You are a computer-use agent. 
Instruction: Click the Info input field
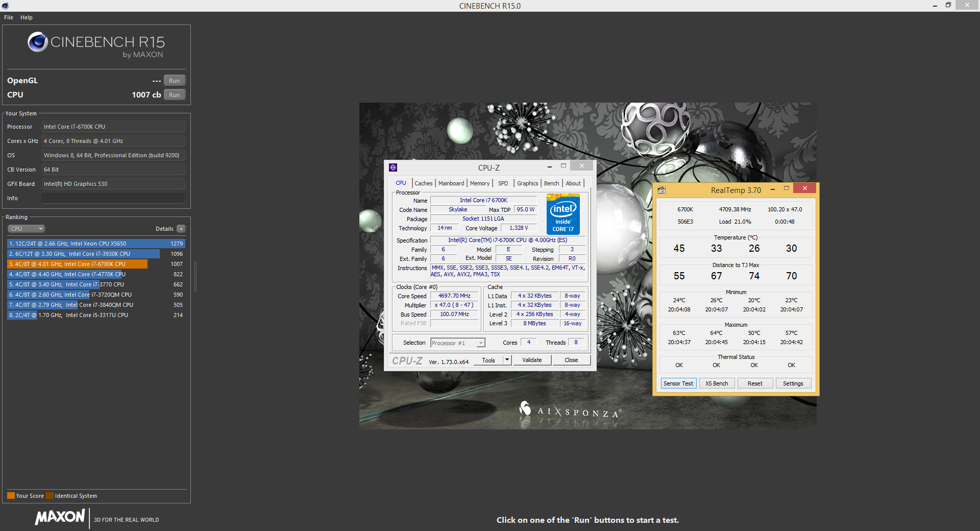tap(113, 198)
